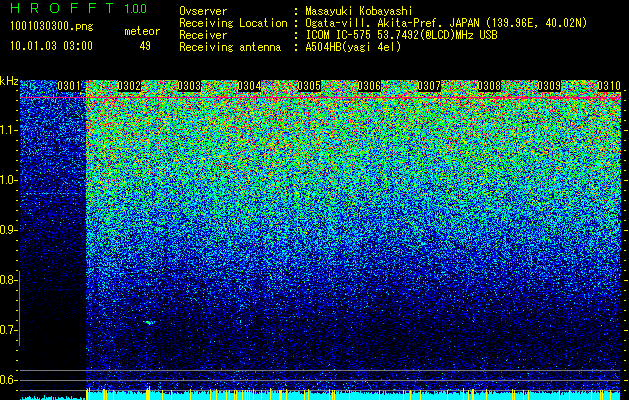Select the 0305 time marker label

click(309, 86)
